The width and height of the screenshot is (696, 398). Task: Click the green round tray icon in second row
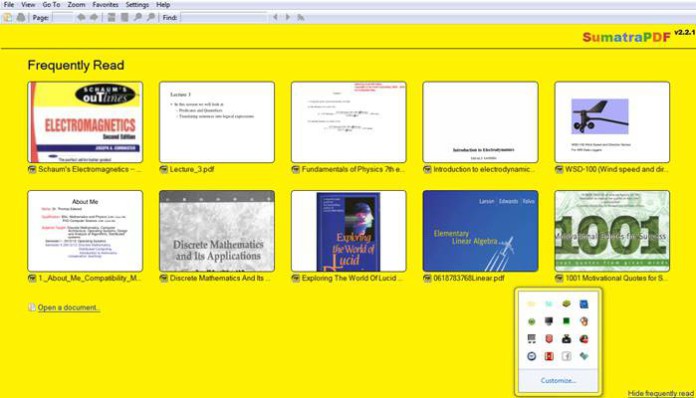(531, 321)
